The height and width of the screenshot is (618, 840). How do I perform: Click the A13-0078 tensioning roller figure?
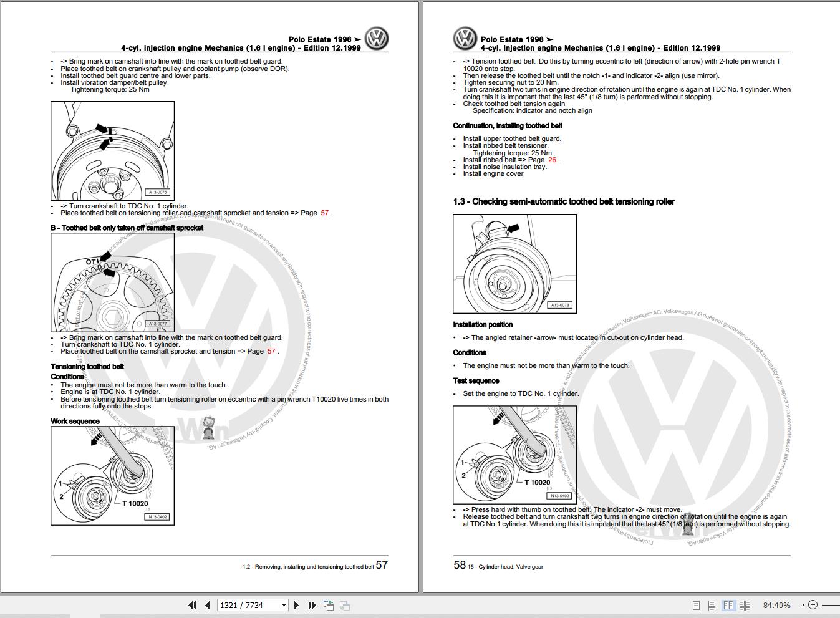click(x=514, y=264)
